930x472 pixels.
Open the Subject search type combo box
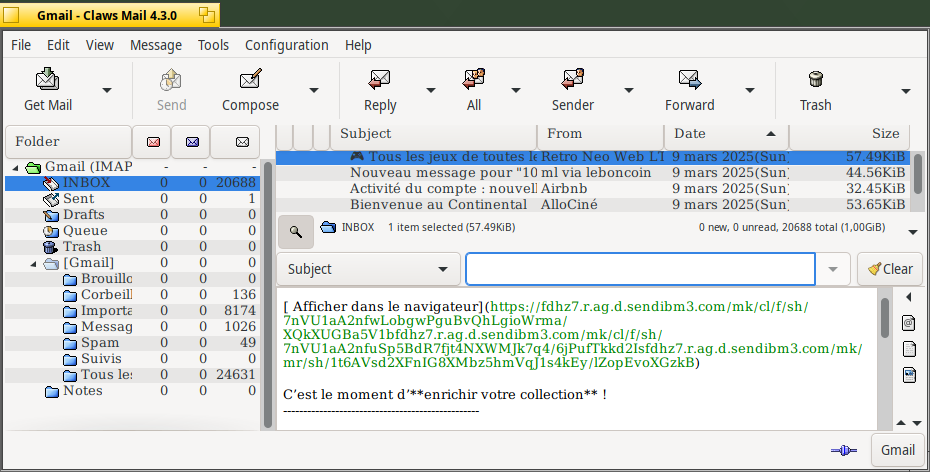(x=368, y=269)
